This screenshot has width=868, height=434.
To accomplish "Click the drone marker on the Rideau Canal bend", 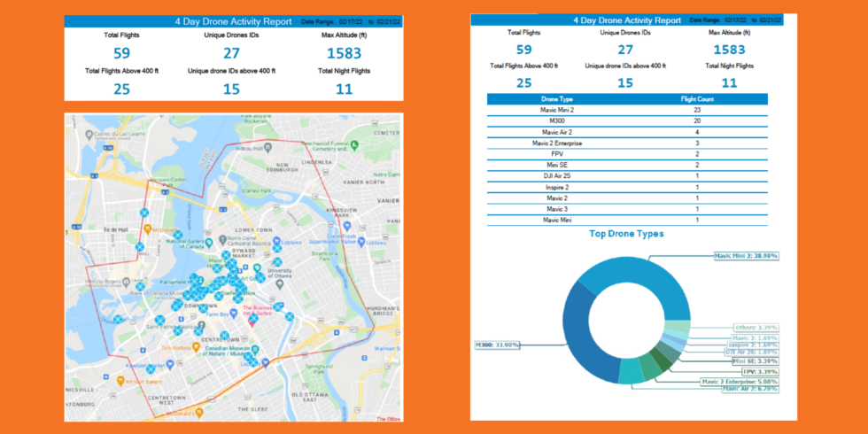I will (x=290, y=317).
